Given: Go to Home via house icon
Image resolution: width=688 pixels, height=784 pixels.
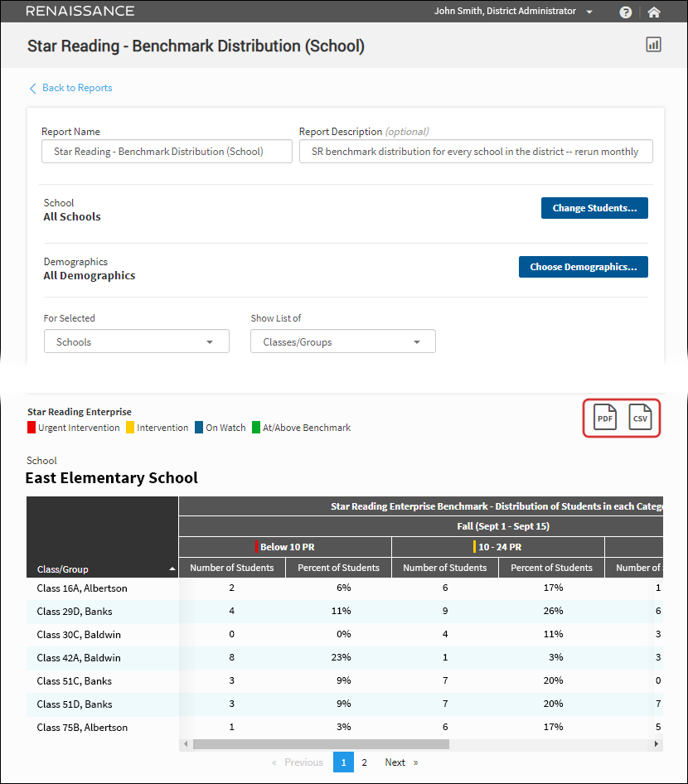Looking at the screenshot, I should 654,12.
